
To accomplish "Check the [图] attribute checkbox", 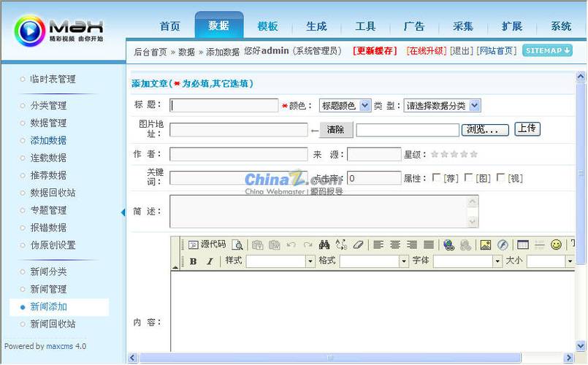I will 468,177.
